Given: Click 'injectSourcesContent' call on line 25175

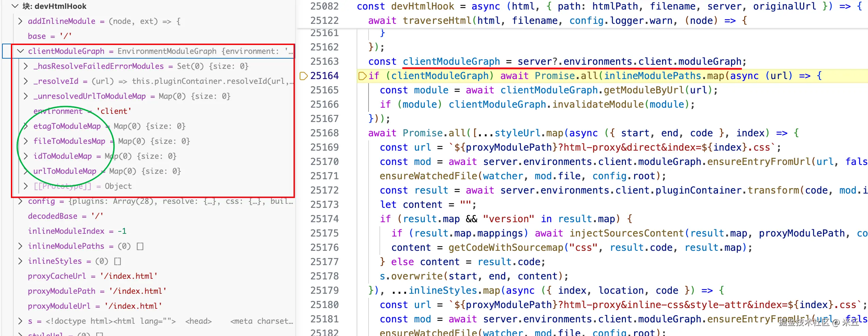Looking at the screenshot, I should (627, 233).
